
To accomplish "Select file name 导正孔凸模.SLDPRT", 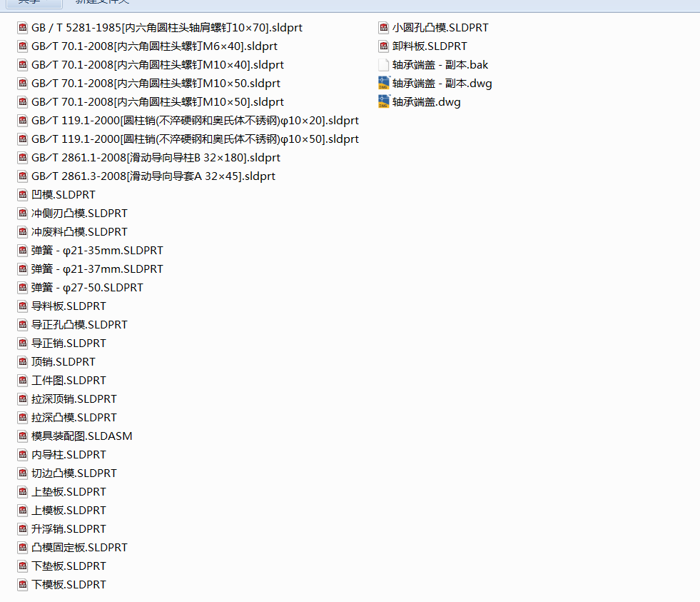I will [79, 325].
